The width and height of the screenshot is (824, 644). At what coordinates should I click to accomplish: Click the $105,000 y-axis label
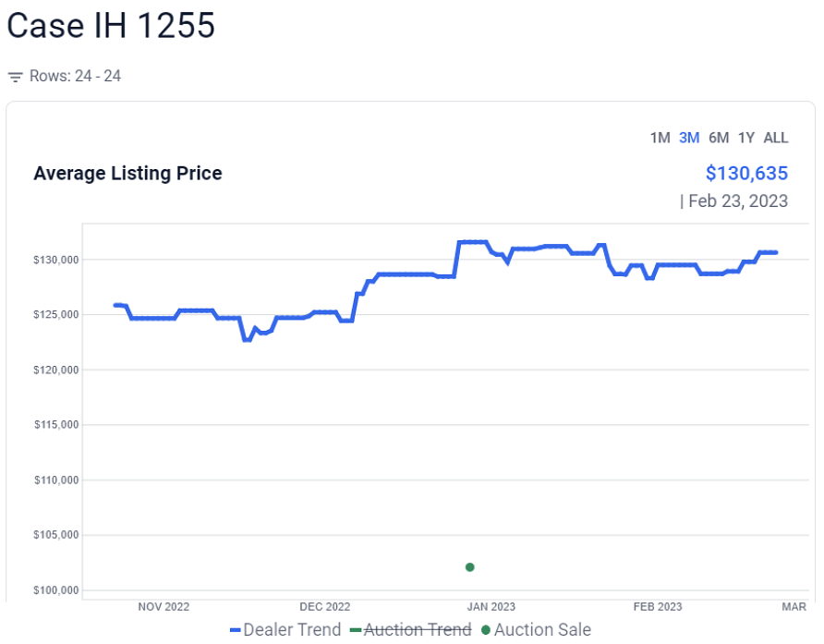[55, 535]
